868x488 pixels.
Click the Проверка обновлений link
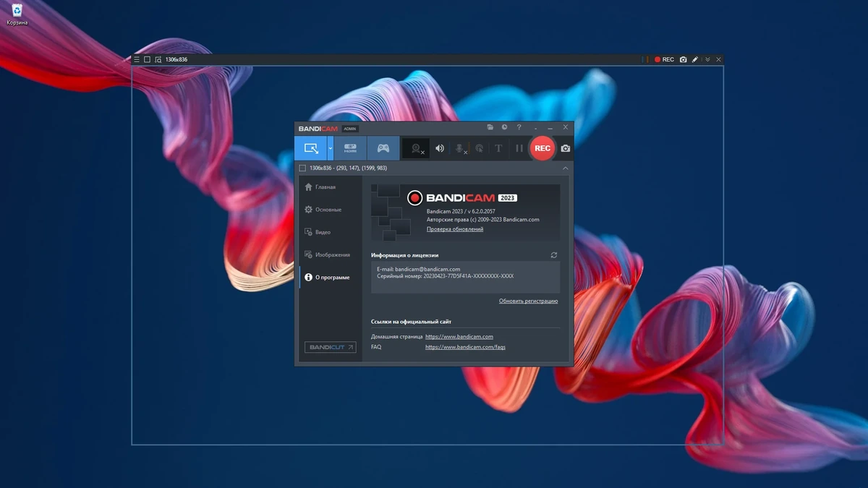pos(455,229)
